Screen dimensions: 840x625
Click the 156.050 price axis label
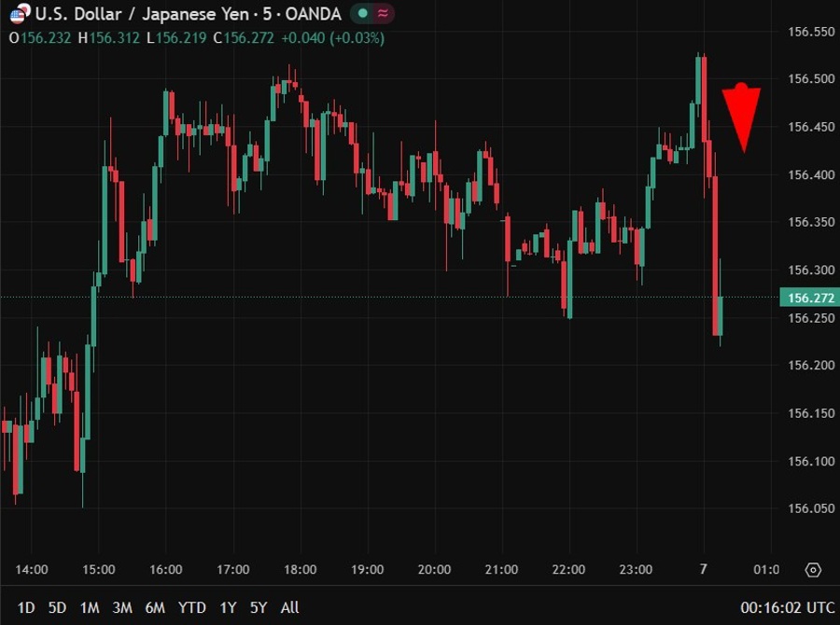[x=811, y=508]
